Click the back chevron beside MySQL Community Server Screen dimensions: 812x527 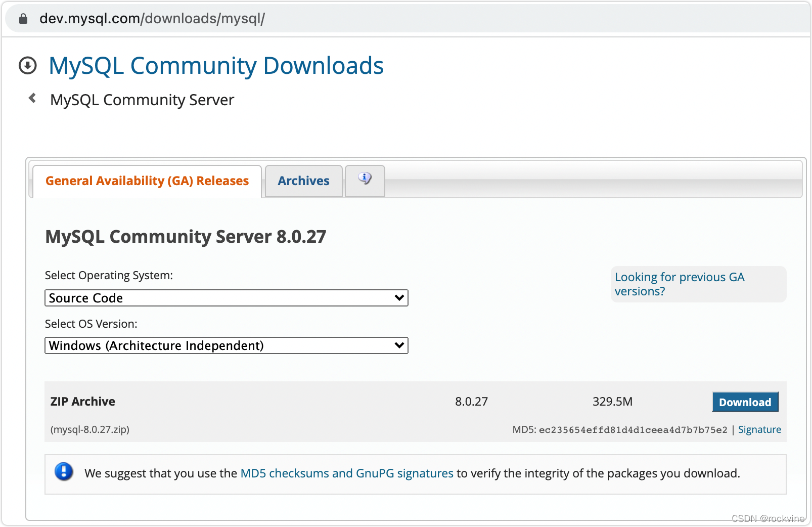[32, 98]
